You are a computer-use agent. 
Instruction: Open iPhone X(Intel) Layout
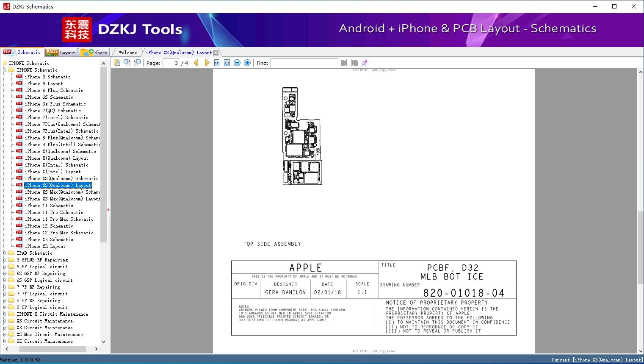click(x=53, y=172)
